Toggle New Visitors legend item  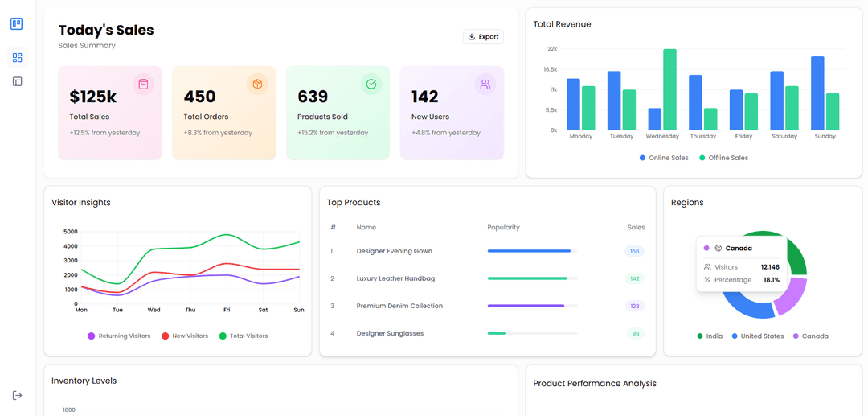[x=185, y=336]
